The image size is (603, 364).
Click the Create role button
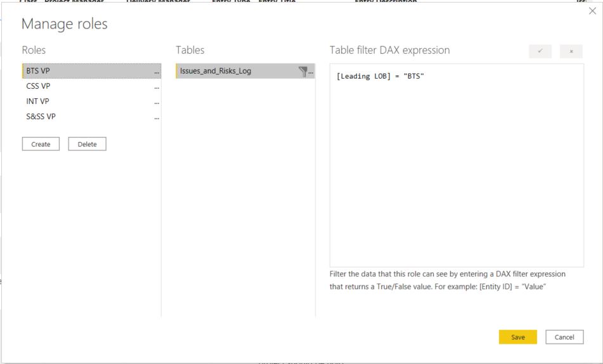pyautogui.click(x=41, y=144)
